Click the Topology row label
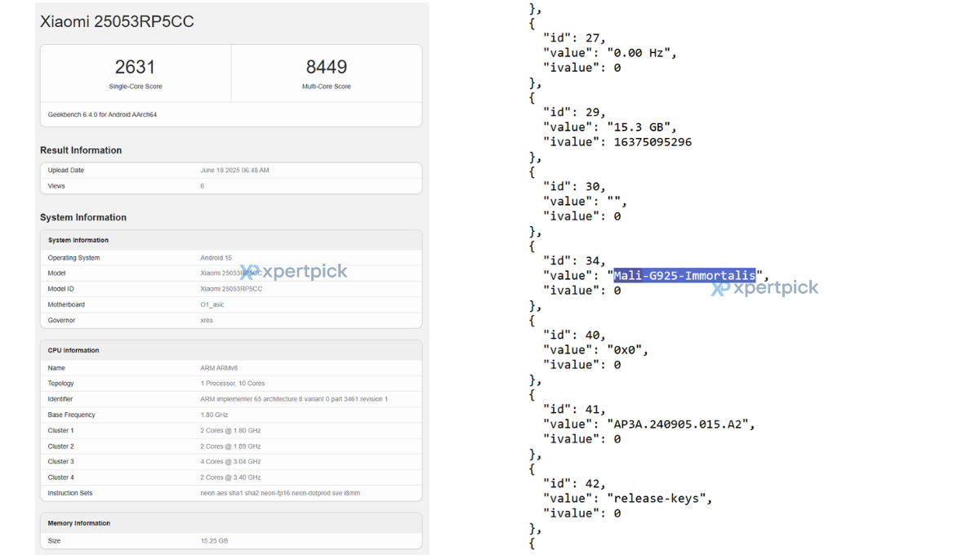Screen dimensions: 980x555 [60, 384]
